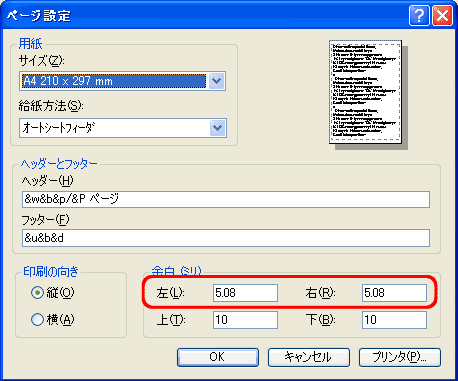Click the 給紙方法(S) label

[51, 106]
